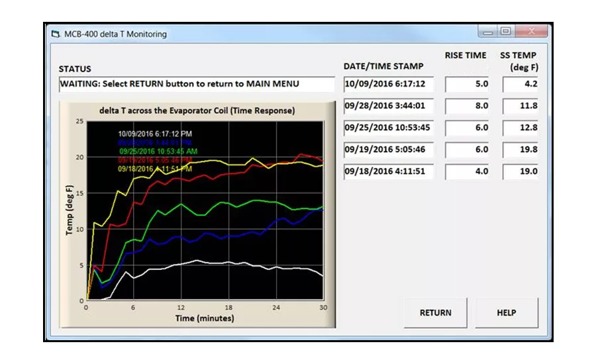Click the rise time field showing 4.0
The height and width of the screenshot is (364, 596).
point(467,171)
